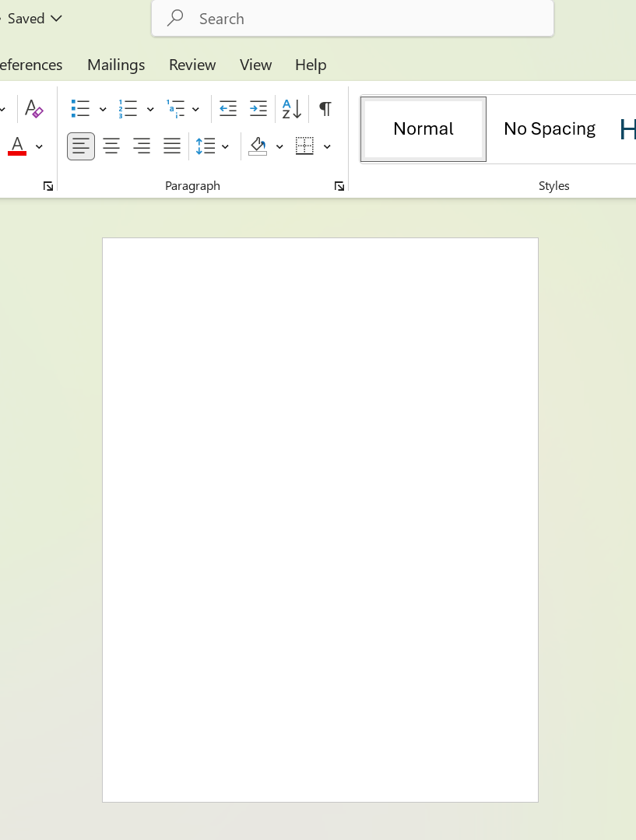The height and width of the screenshot is (840, 636).
Task: Click the Clear All Formatting icon
Action: pos(33,108)
